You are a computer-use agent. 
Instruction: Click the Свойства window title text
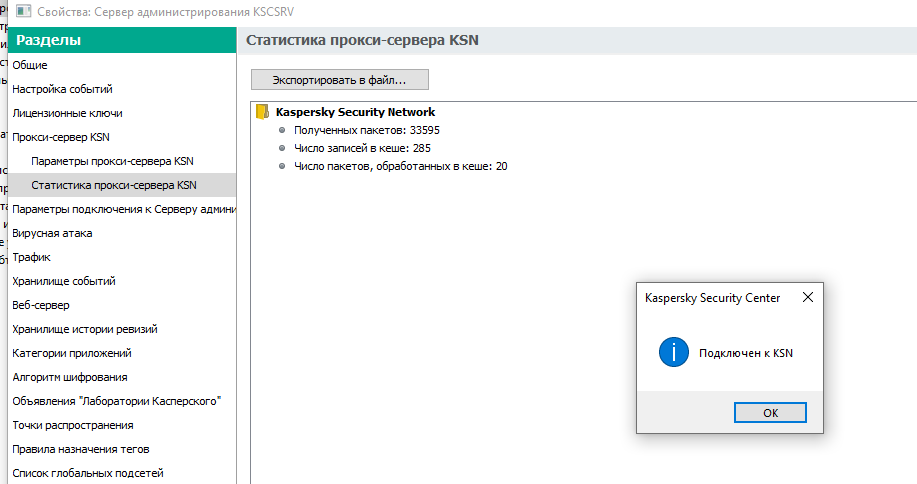click(x=166, y=11)
